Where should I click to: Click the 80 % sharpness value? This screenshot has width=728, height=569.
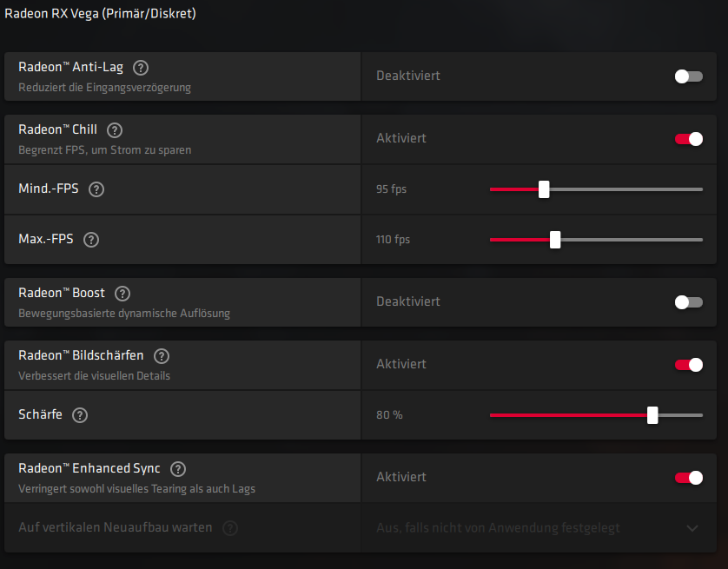(388, 415)
